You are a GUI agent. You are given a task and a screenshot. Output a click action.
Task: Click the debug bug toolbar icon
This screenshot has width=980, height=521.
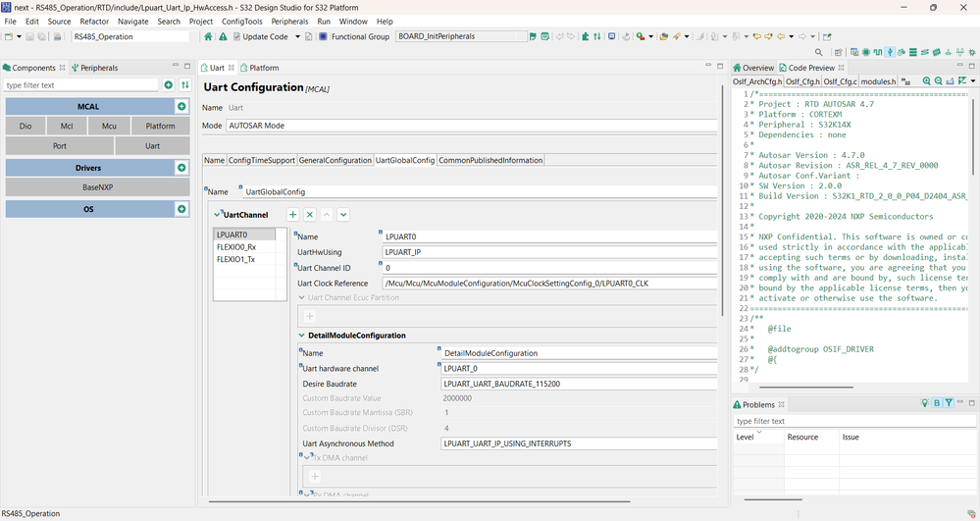(640, 36)
